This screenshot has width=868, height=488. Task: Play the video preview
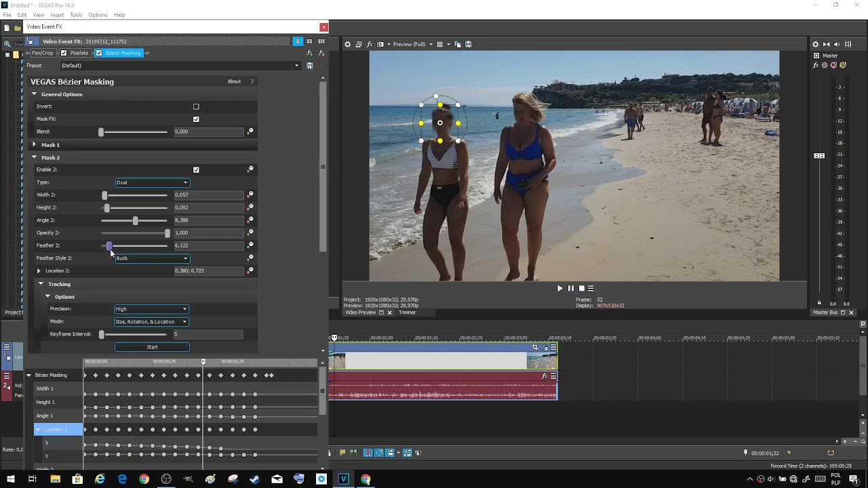[x=560, y=288]
